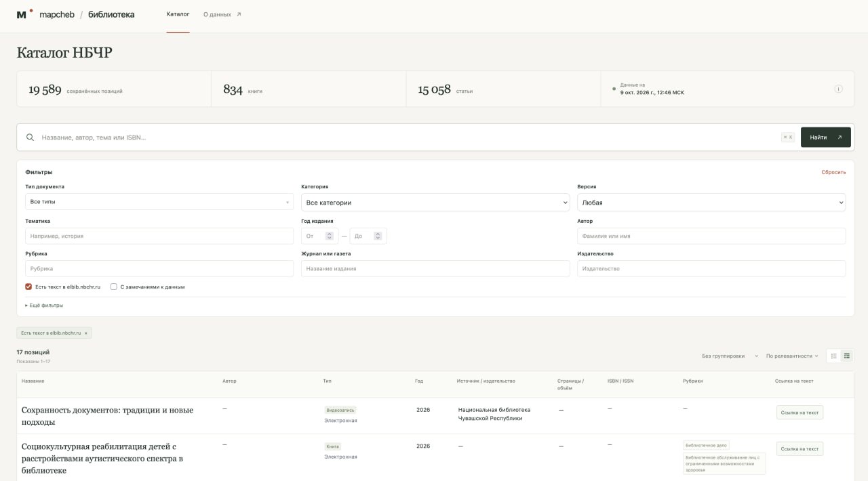Click the 'Библиотечное дело' rubric tag
The width and height of the screenshot is (868, 481).
click(x=706, y=446)
